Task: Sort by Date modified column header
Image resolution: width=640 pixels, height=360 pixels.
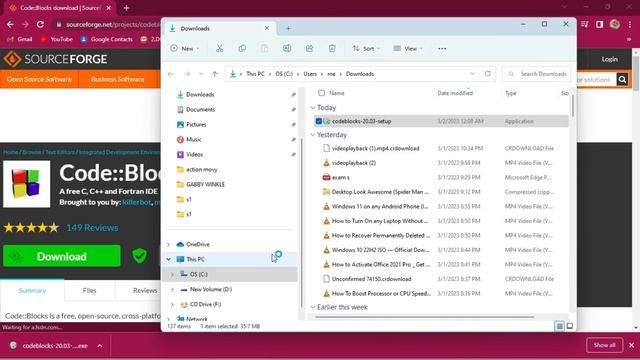Action: (x=455, y=93)
